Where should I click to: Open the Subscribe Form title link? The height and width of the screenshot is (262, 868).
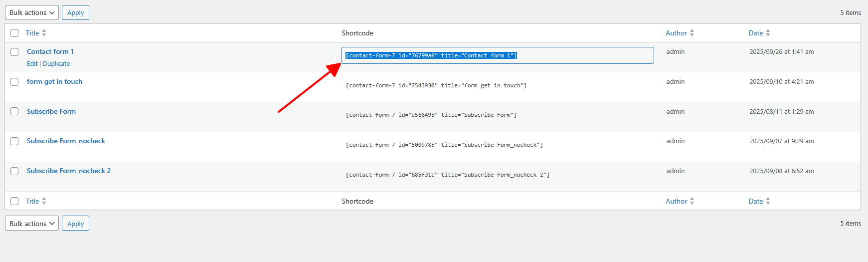[x=51, y=111]
